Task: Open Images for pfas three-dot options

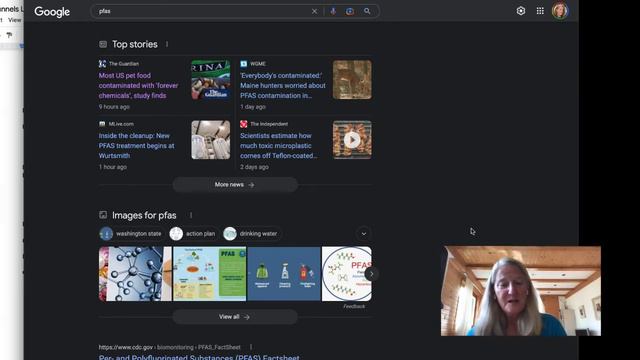Action: point(191,215)
